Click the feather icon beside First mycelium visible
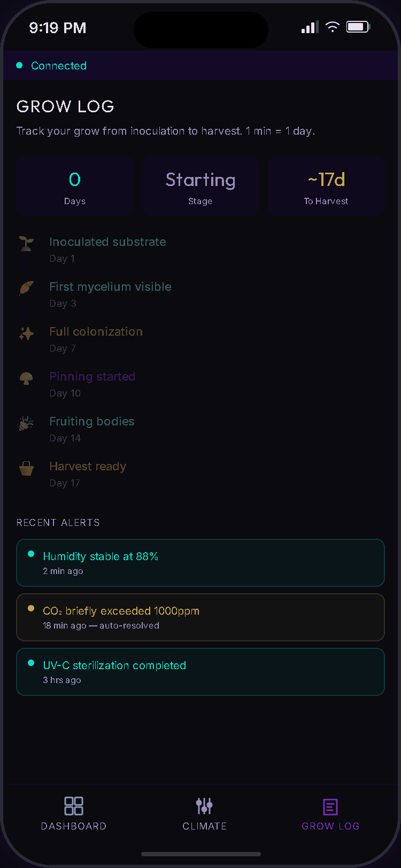Image resolution: width=401 pixels, height=868 pixels. pyautogui.click(x=26, y=288)
